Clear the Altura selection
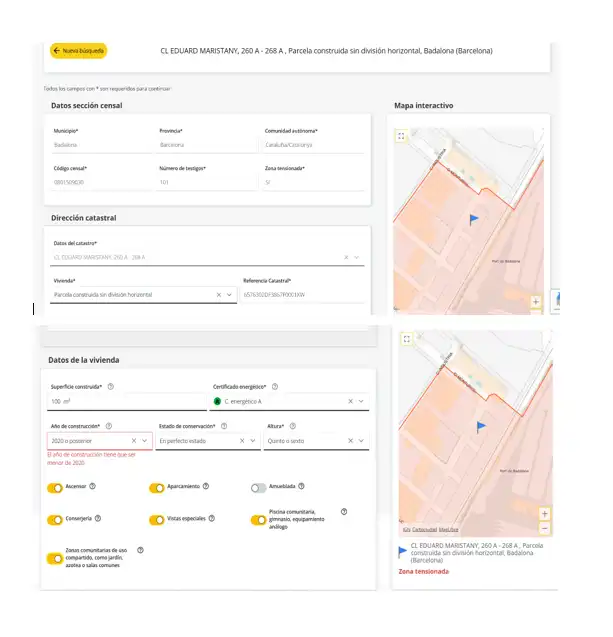613x637 pixels. [350, 440]
